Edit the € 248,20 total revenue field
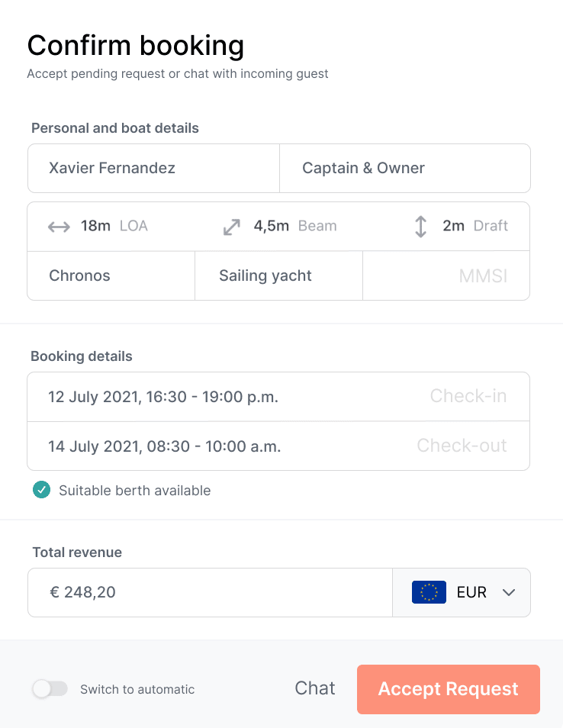This screenshot has width=563, height=728. tap(210, 592)
